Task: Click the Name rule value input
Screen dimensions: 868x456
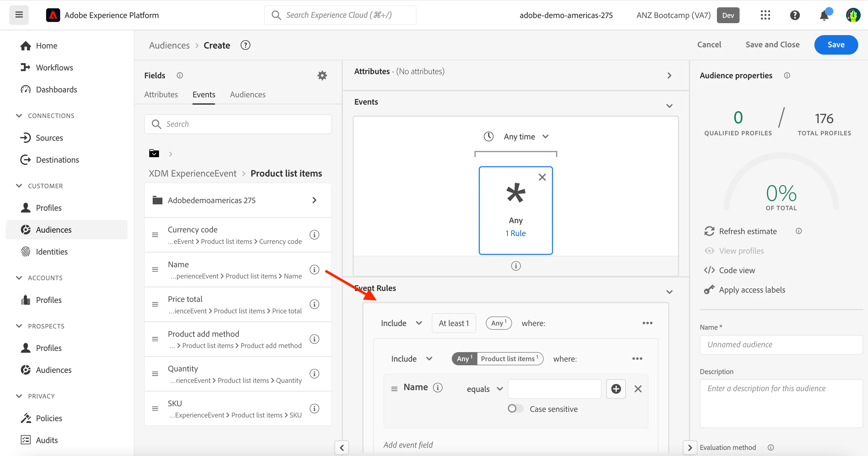Action: tap(554, 388)
